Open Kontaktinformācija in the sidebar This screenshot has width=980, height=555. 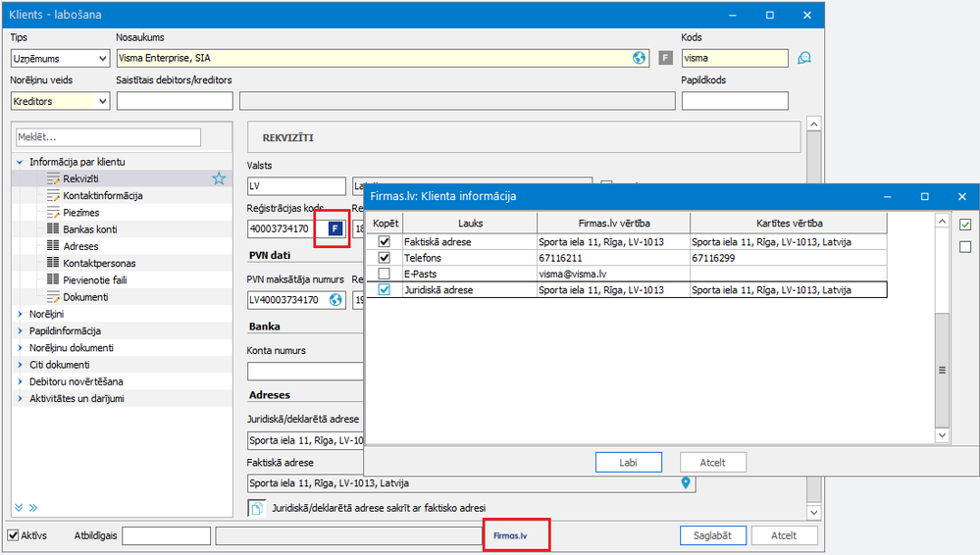click(x=102, y=195)
